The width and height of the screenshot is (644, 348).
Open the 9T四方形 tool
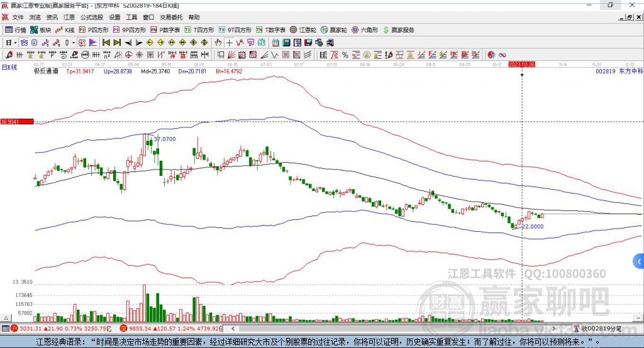(x=235, y=30)
